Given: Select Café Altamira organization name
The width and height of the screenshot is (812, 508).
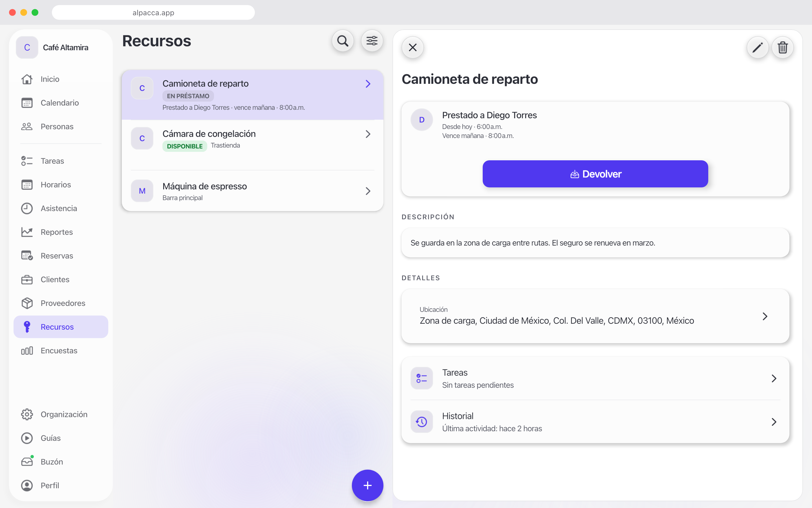Looking at the screenshot, I should pos(65,47).
